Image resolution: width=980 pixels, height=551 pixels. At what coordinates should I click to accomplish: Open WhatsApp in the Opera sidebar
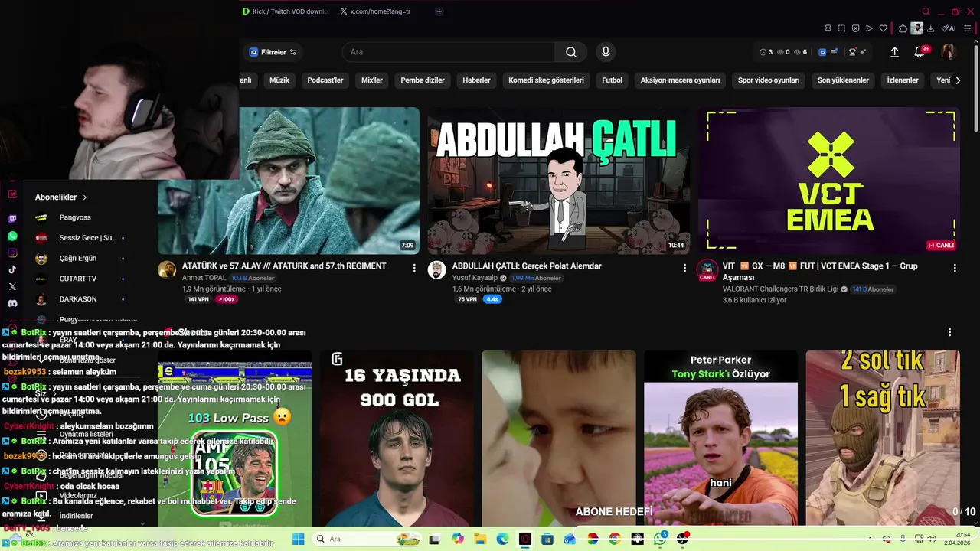coord(12,236)
